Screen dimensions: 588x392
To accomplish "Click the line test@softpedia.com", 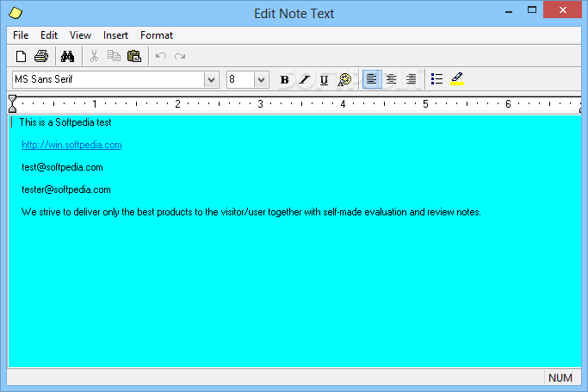I will pos(62,167).
